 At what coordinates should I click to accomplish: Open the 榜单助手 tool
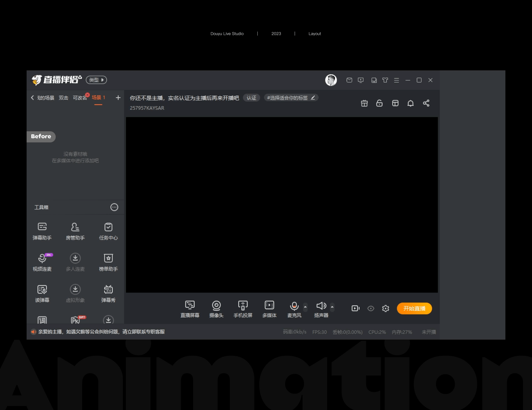(108, 262)
